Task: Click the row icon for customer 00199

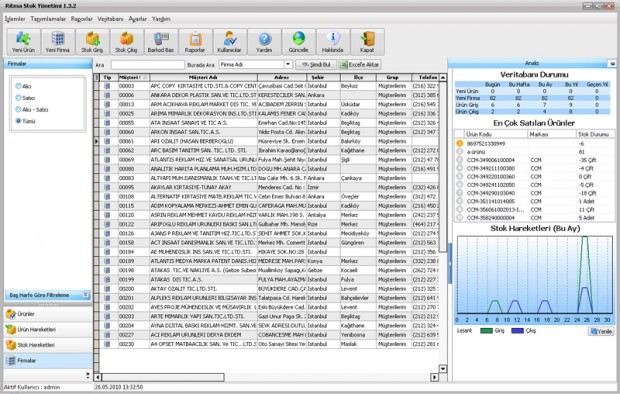Action: pyautogui.click(x=107, y=280)
